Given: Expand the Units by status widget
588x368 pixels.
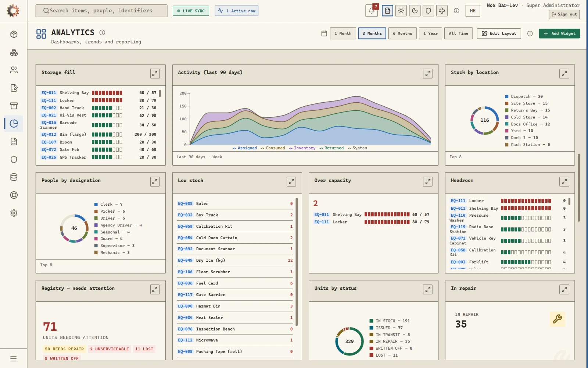Looking at the screenshot, I should [427, 289].
